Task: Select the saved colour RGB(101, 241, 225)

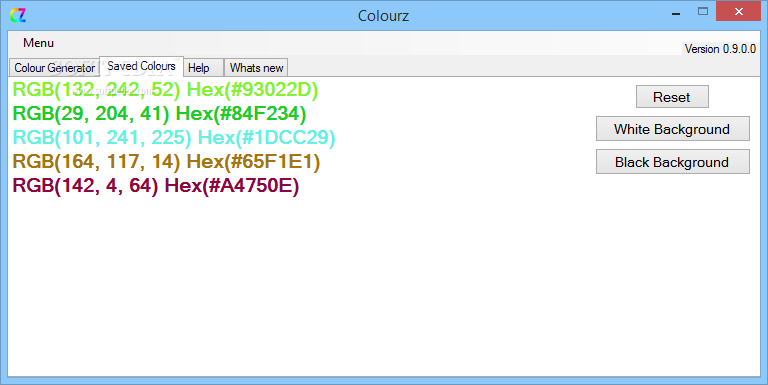Action: 174,138
